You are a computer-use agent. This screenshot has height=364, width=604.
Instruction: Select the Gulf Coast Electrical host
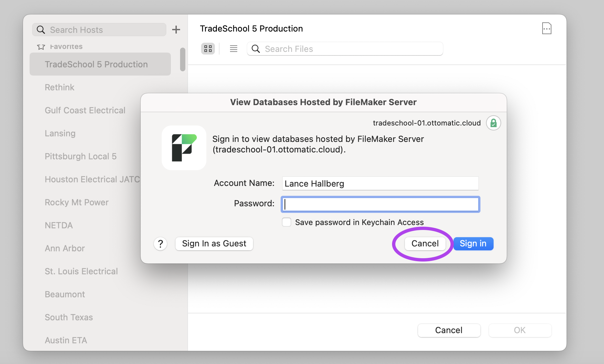click(x=85, y=110)
